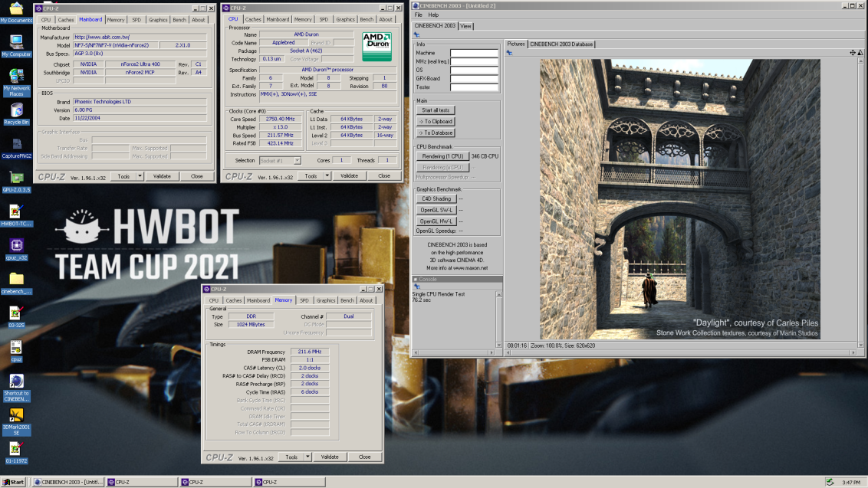This screenshot has width=868, height=488.
Task: Click Close button in Memory CPU-Z
Action: point(364,457)
